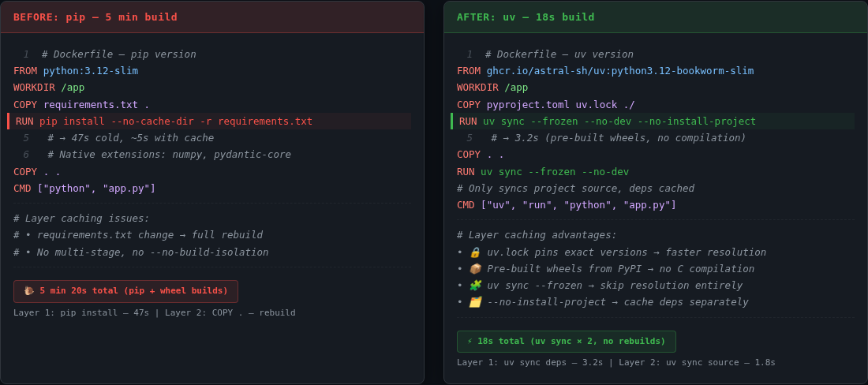Viewport: 868px width, 385px height.
Task: Click the snail icon in the red badge
Action: [x=28, y=290]
